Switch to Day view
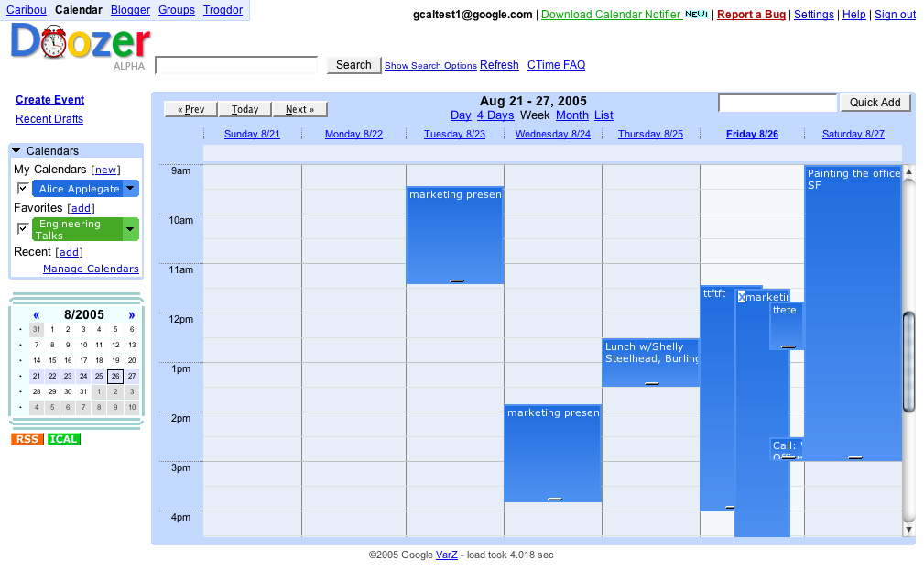This screenshot has width=924, height=571. coord(461,115)
